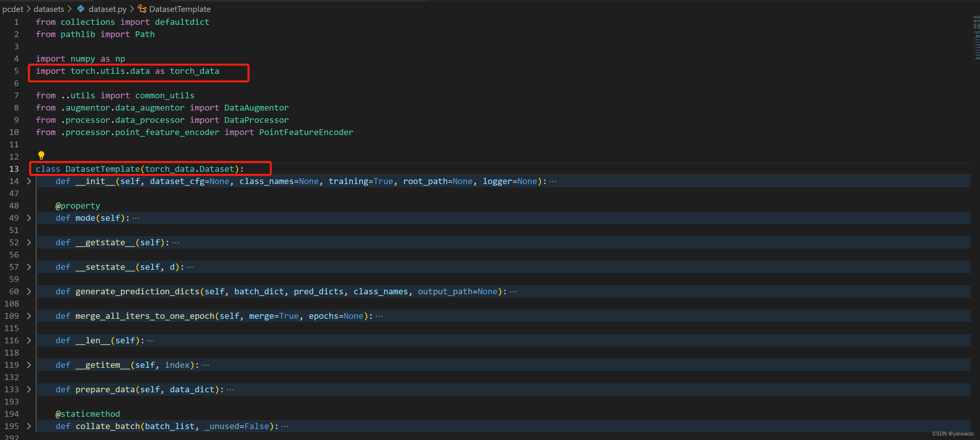Click DatasetTemplate breadcrumb symbol

click(180, 9)
